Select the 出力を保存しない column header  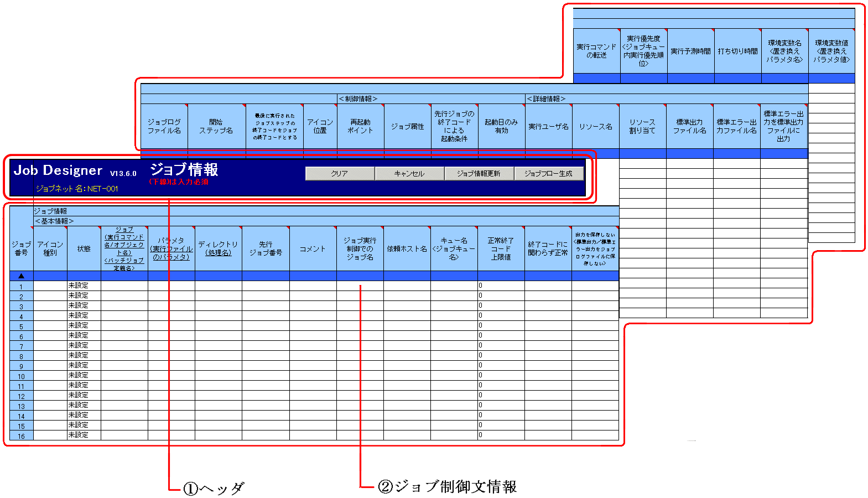pos(595,248)
